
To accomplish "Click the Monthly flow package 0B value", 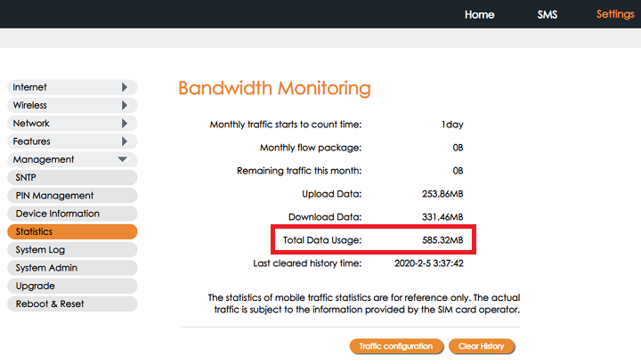I will tap(458, 148).
